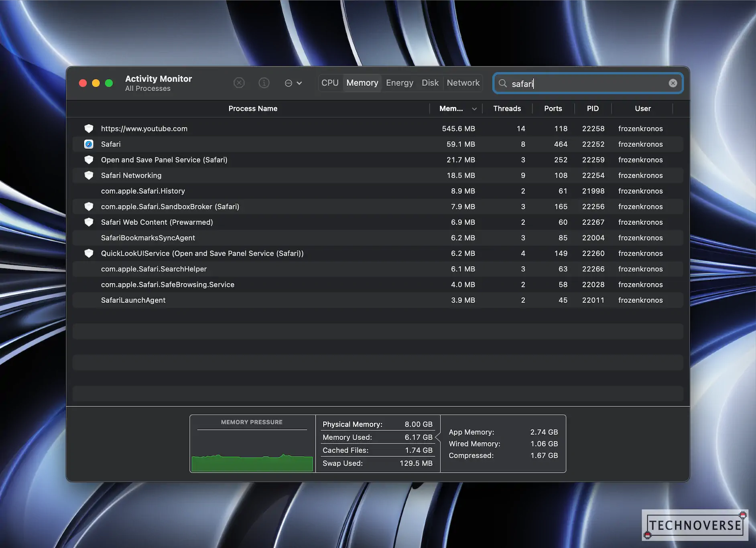The image size is (756, 548).
Task: Select com.apple.Safari.SafeBrowsing.Service process
Action: click(x=168, y=285)
